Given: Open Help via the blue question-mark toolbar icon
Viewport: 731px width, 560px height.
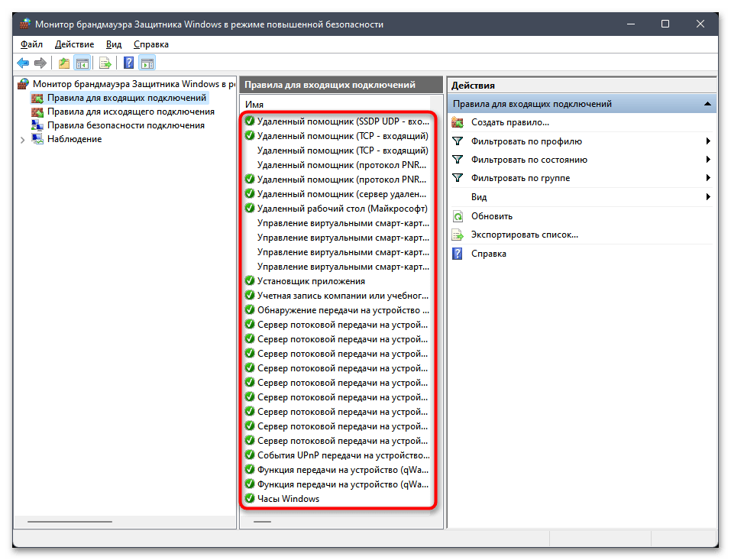Looking at the screenshot, I should pos(129,63).
